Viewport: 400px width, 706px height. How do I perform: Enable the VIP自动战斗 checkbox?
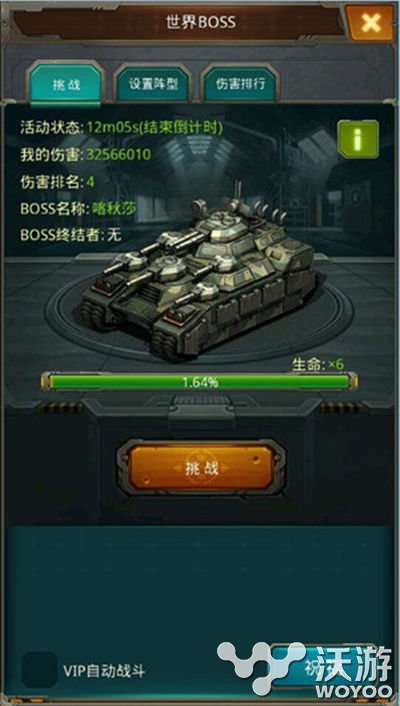coord(40,670)
